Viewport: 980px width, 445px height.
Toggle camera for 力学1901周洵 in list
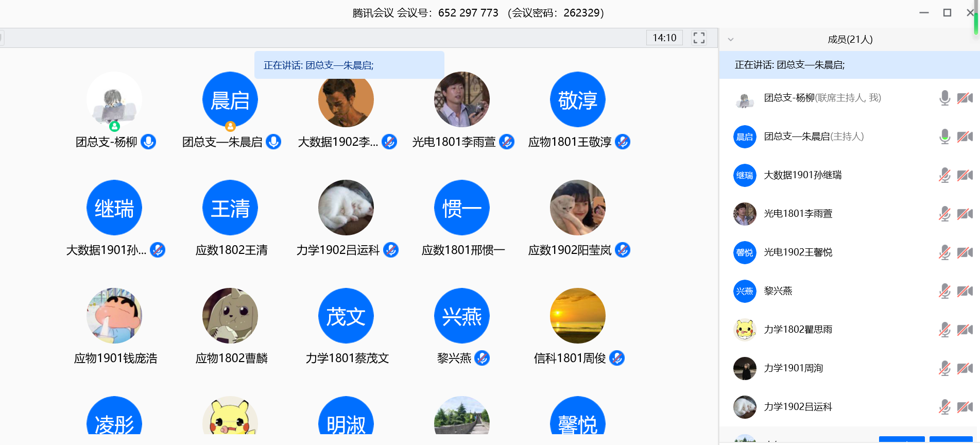(965, 368)
